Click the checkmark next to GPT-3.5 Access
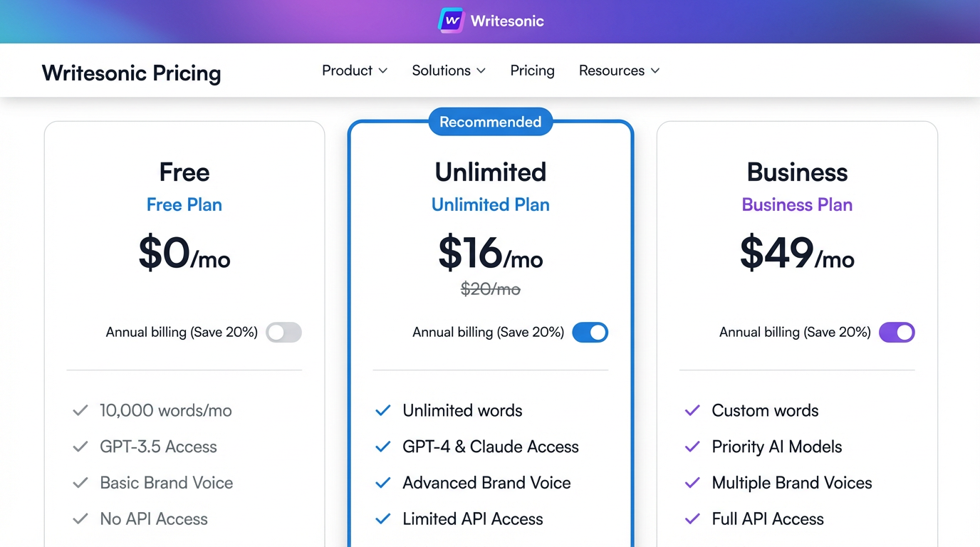Viewport: 980px width, 547px height. tap(79, 447)
